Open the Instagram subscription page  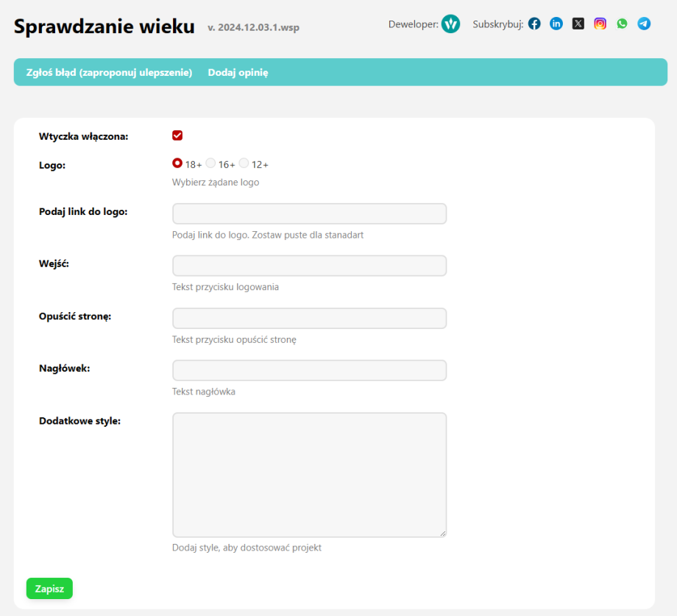pos(600,23)
